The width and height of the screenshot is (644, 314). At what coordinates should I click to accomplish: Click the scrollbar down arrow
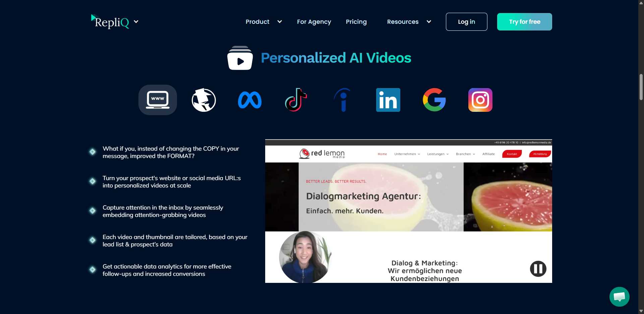point(641,311)
